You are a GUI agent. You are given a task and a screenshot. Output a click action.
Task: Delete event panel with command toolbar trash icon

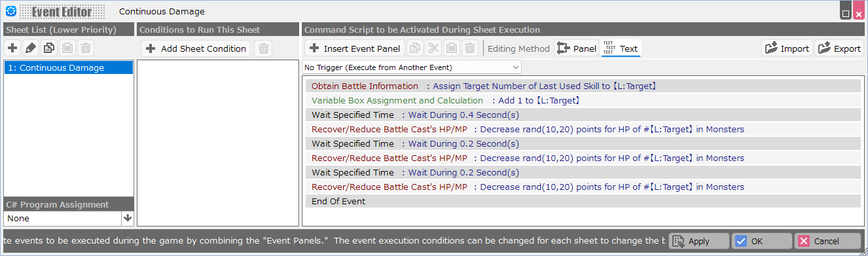coord(470,48)
